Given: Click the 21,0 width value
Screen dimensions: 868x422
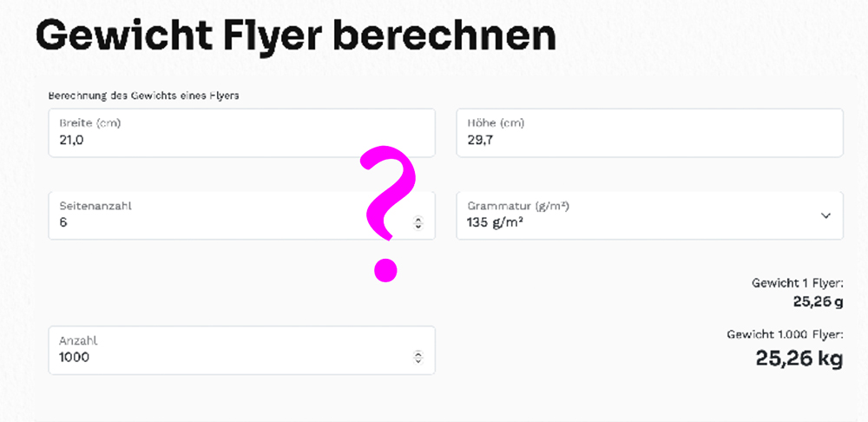Looking at the screenshot, I should click(x=71, y=140).
